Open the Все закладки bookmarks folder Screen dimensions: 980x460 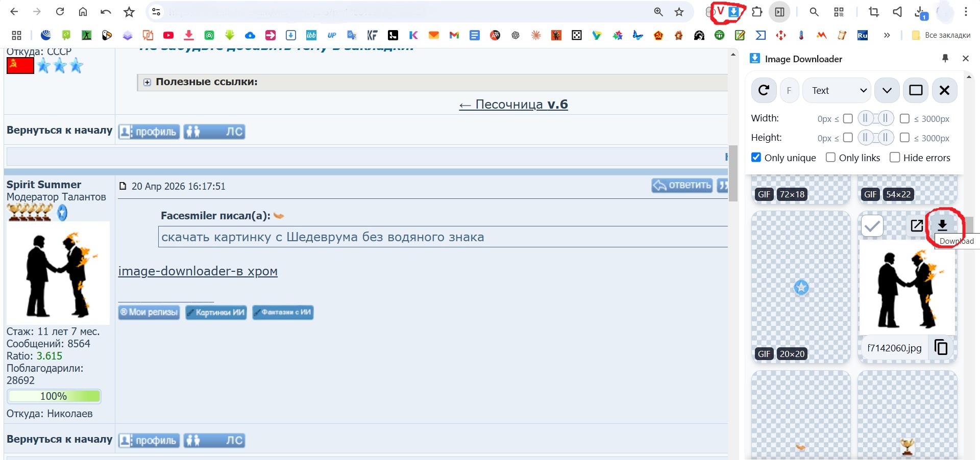click(941, 35)
